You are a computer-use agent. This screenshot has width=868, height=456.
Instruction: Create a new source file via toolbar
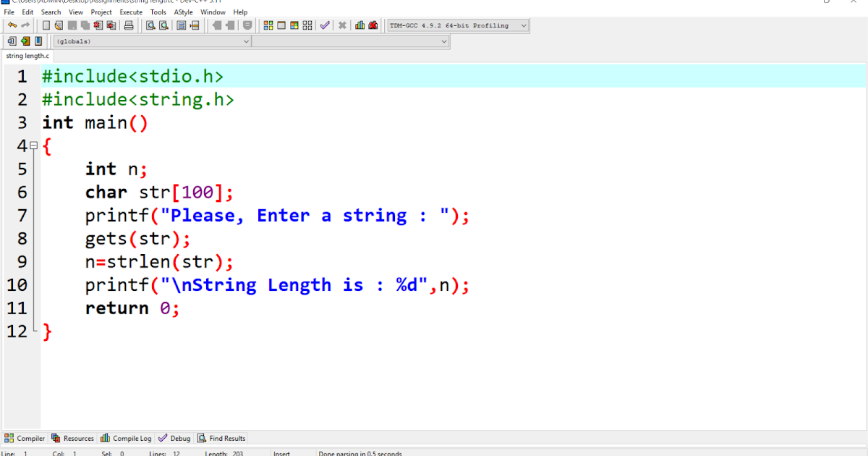click(46, 25)
